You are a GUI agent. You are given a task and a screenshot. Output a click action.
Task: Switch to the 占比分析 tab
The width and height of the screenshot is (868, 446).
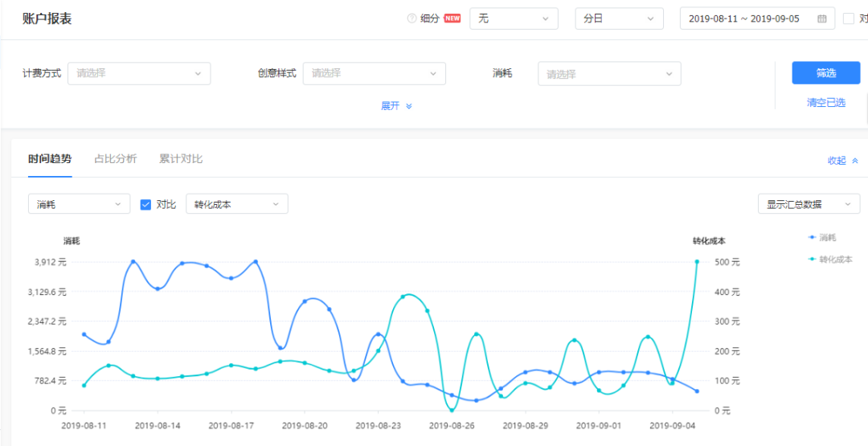[115, 159]
